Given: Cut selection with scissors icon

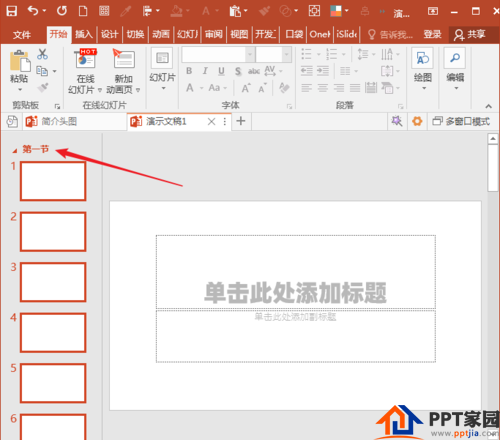Looking at the screenshot, I should tap(42, 54).
